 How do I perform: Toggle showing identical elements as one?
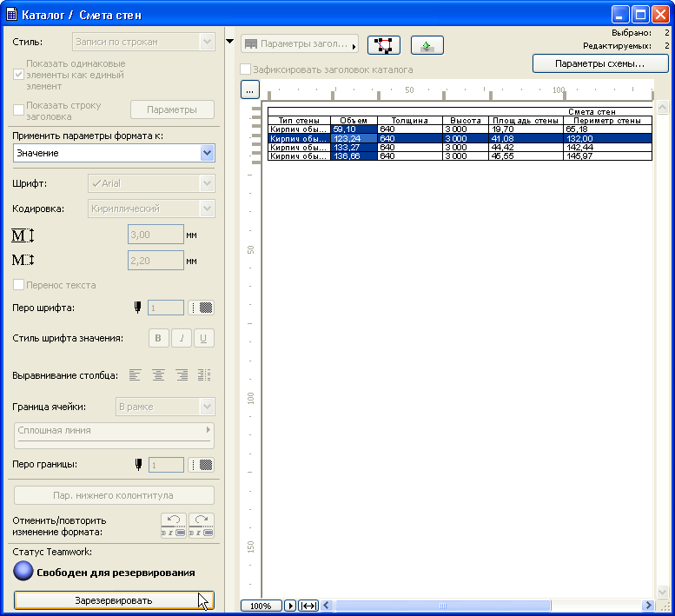pos(18,75)
